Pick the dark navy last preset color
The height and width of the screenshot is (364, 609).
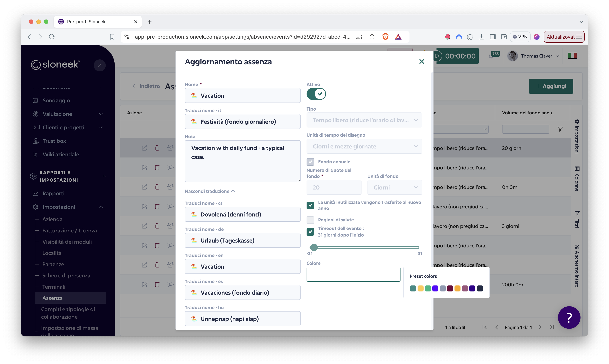coord(480,288)
